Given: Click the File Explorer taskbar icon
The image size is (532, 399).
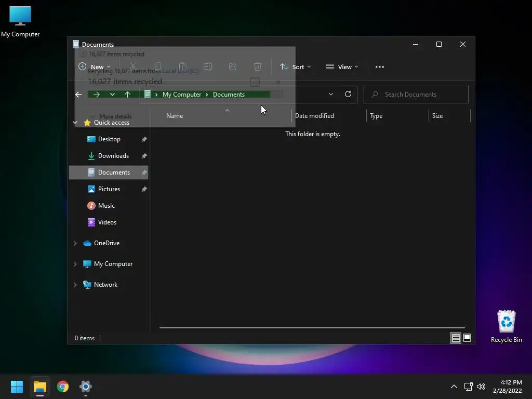Looking at the screenshot, I should (x=39, y=387).
